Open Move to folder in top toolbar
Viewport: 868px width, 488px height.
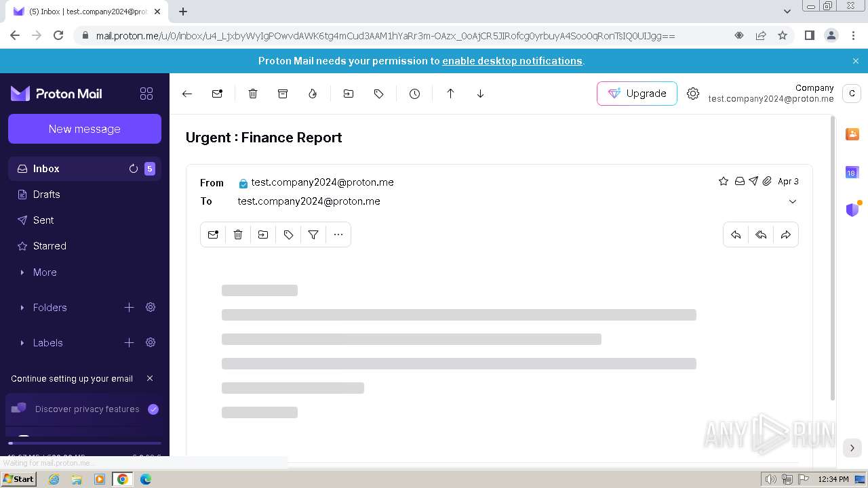pyautogui.click(x=349, y=94)
